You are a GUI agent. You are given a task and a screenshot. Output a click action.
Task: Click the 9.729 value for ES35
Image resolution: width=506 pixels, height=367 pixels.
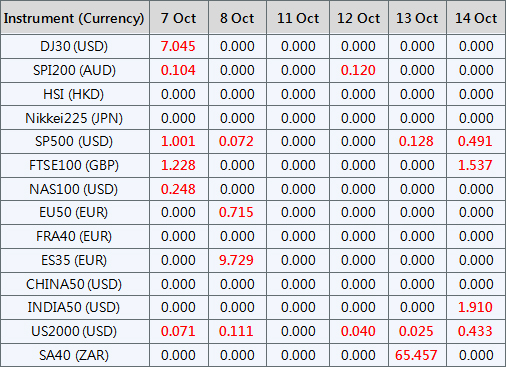tap(236, 260)
